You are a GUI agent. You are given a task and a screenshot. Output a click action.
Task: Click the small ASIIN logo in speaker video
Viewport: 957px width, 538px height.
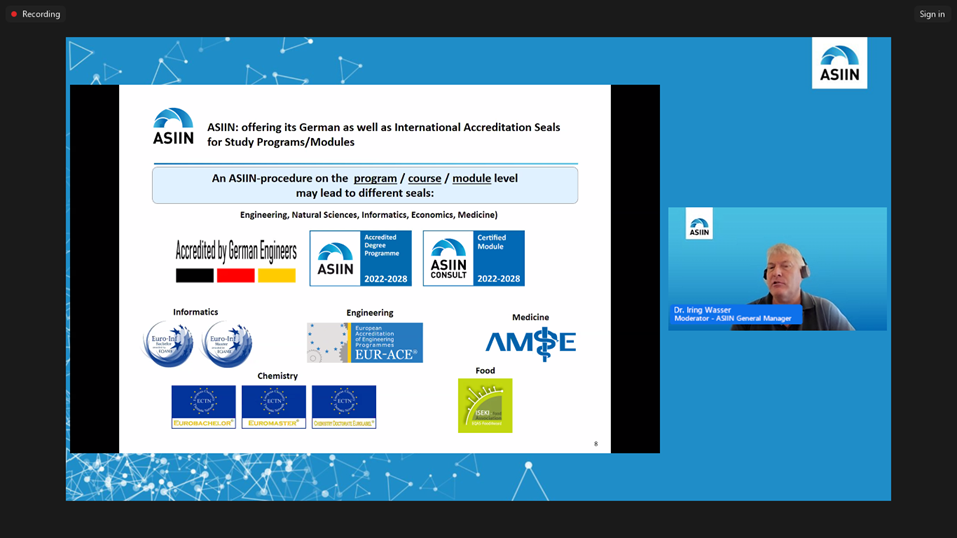(699, 224)
